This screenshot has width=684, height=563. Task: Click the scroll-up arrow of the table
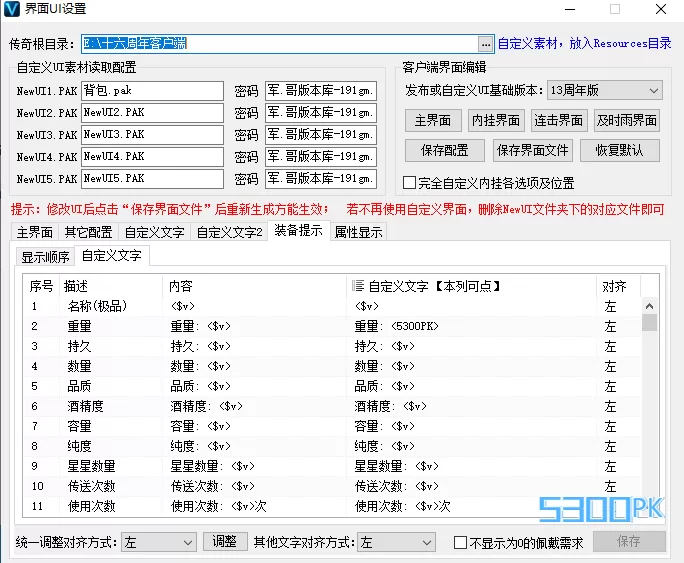[649, 306]
